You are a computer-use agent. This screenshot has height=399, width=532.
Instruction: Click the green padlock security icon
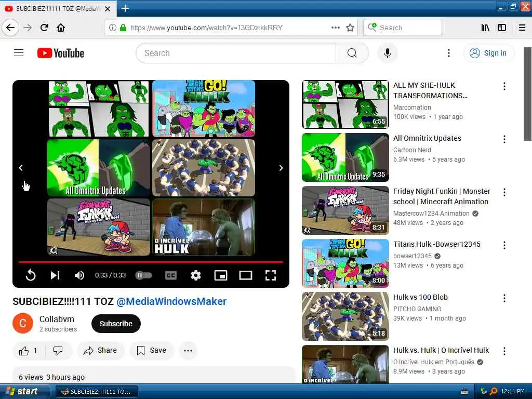click(x=123, y=28)
